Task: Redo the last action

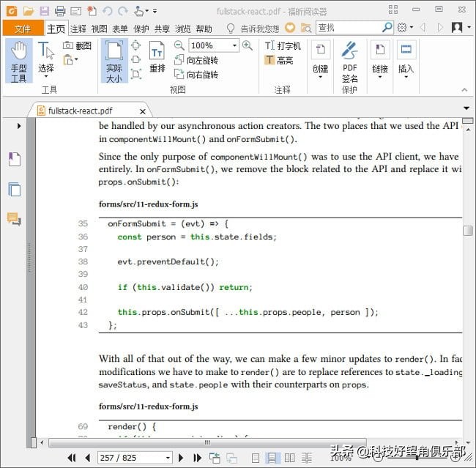Action: (123, 11)
